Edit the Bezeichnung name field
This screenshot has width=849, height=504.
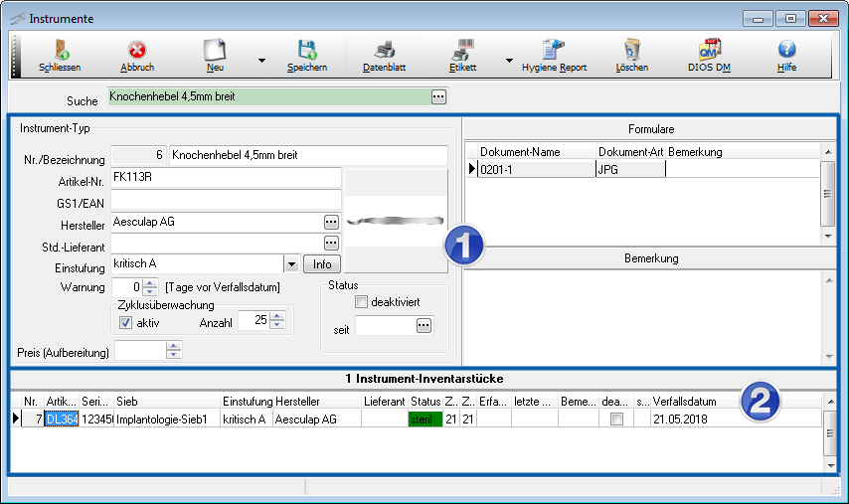tap(308, 155)
